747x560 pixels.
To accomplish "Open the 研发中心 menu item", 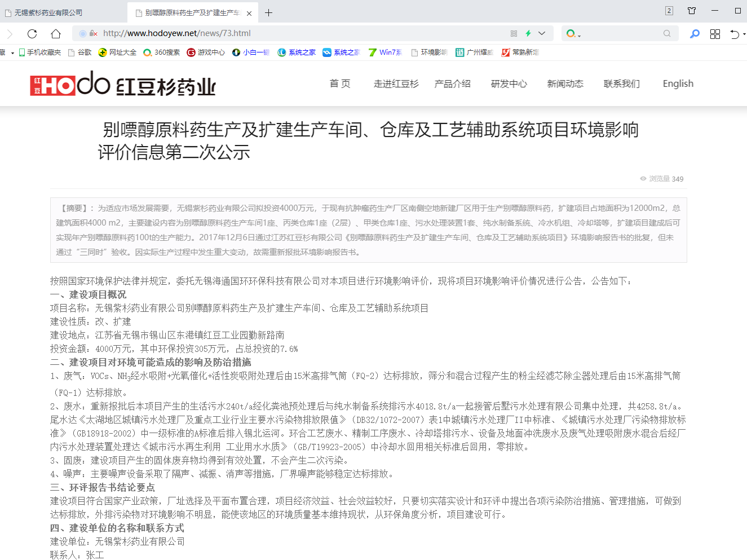I will click(509, 83).
